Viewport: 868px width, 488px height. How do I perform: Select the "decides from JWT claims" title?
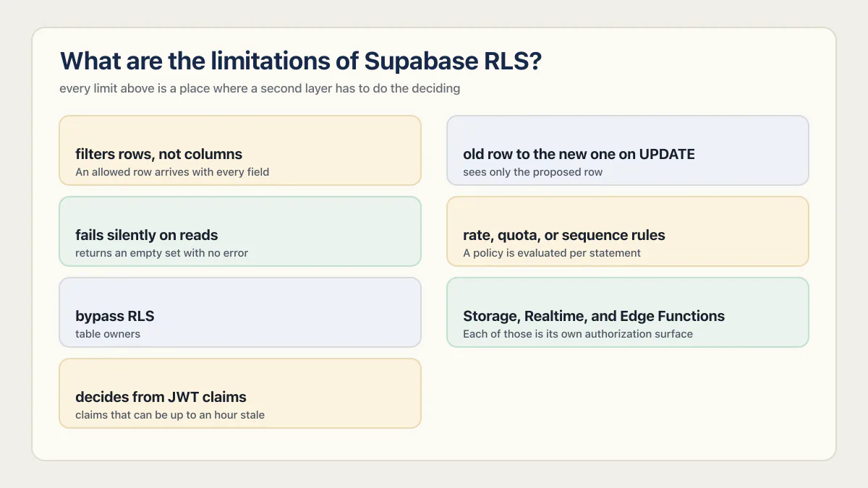coord(161,397)
